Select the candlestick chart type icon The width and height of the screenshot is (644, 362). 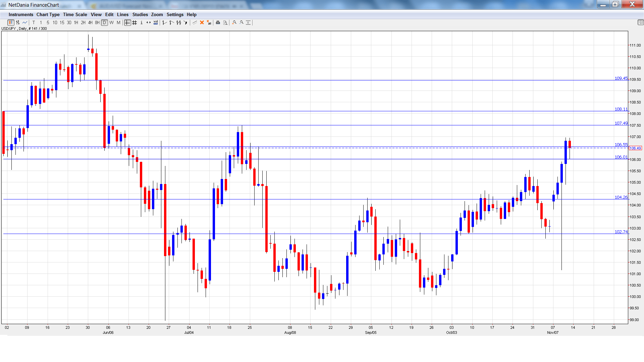point(11,22)
